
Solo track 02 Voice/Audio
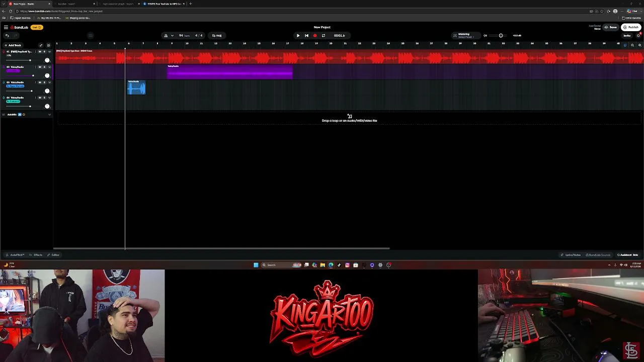[x=44, y=67]
